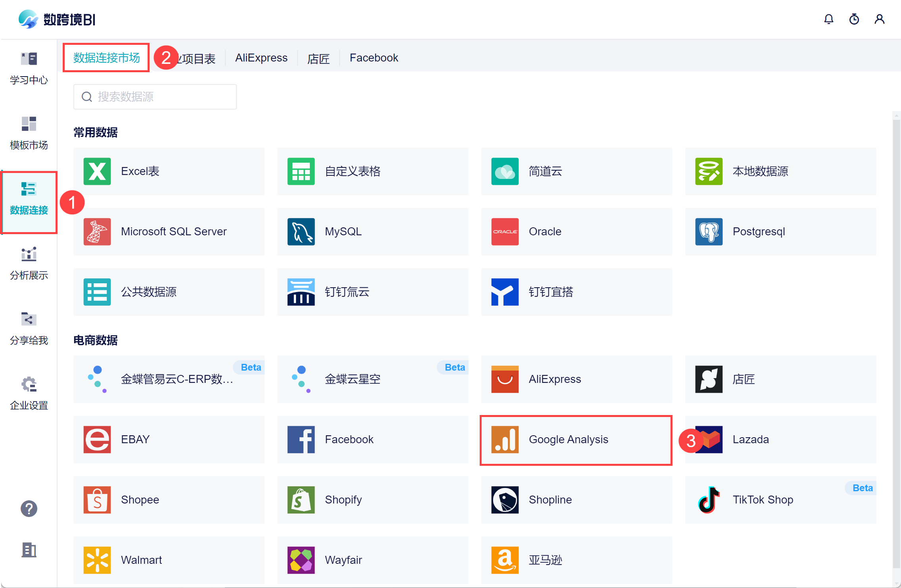Image resolution: width=901 pixels, height=588 pixels.
Task: Switch to the AliExpress tab
Action: coord(261,58)
